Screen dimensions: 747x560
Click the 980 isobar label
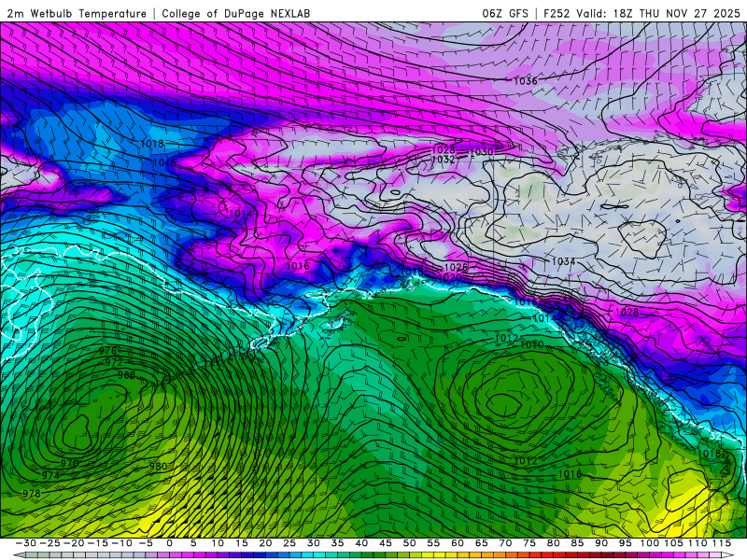coord(158,467)
